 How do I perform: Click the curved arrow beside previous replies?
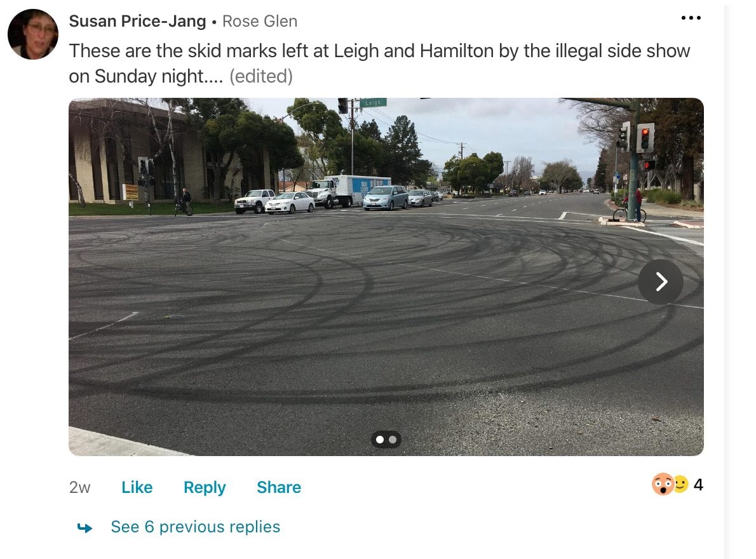click(x=85, y=528)
